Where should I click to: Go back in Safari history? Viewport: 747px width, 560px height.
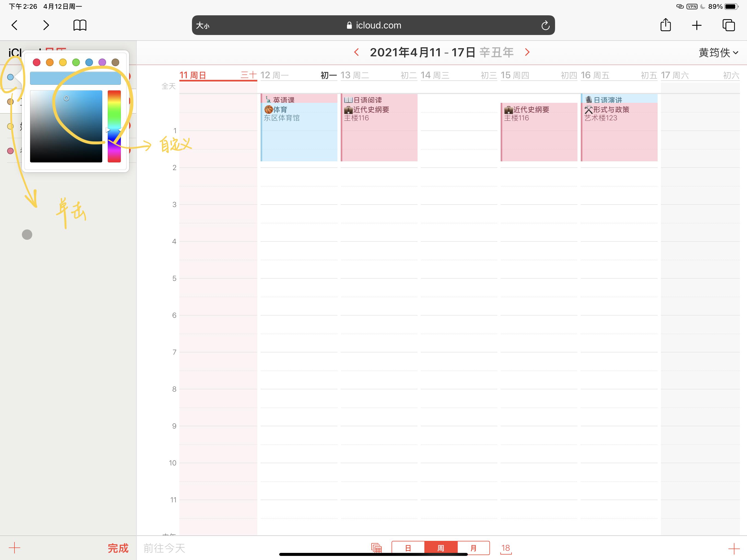[x=14, y=25]
